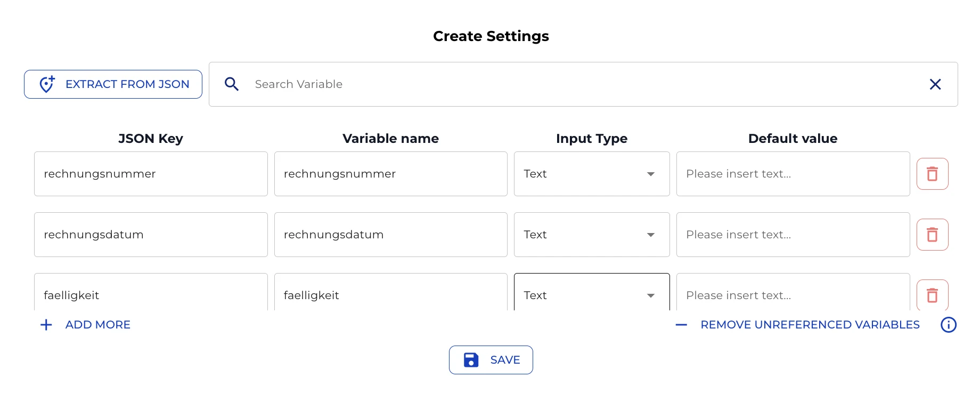This screenshot has height=401, width=980.
Task: Edit Variable name field rechnungsdatum
Action: point(391,235)
